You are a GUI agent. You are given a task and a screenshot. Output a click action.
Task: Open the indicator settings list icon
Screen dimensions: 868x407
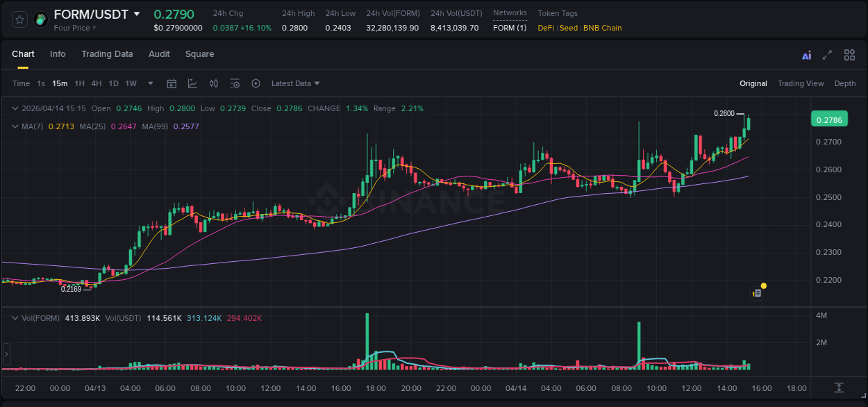point(235,83)
